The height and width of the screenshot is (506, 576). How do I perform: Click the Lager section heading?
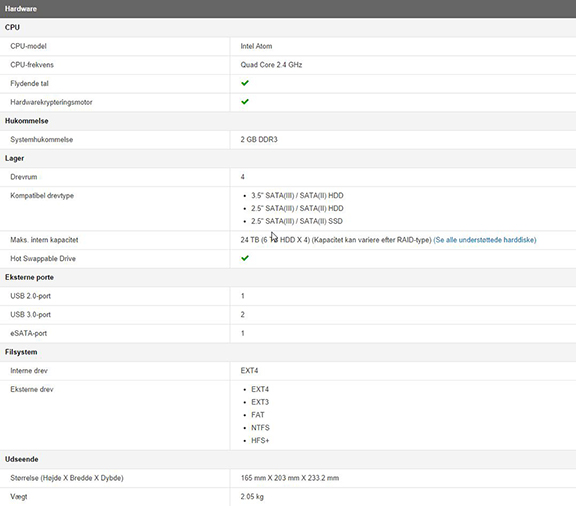14,158
